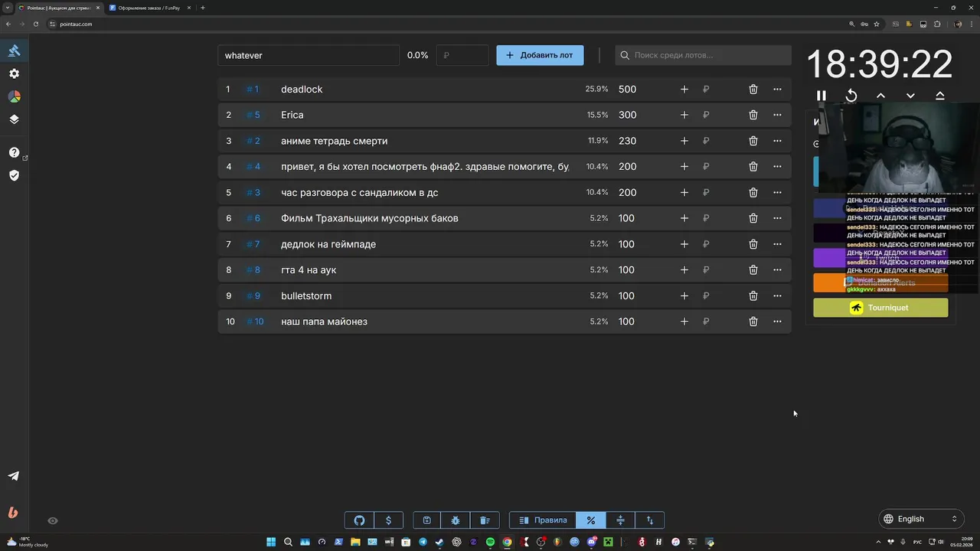Open more options for гта 4 на аук
This screenshot has height=551, width=980.
click(x=777, y=270)
